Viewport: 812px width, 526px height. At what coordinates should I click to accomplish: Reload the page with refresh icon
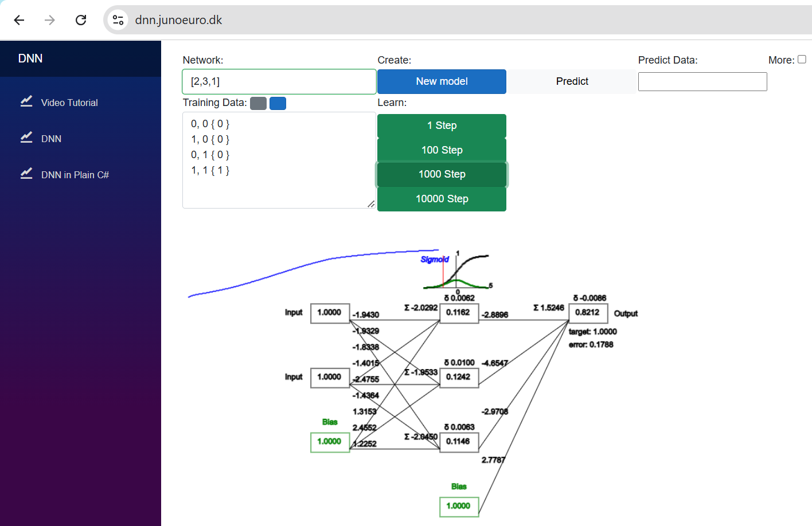coord(81,20)
